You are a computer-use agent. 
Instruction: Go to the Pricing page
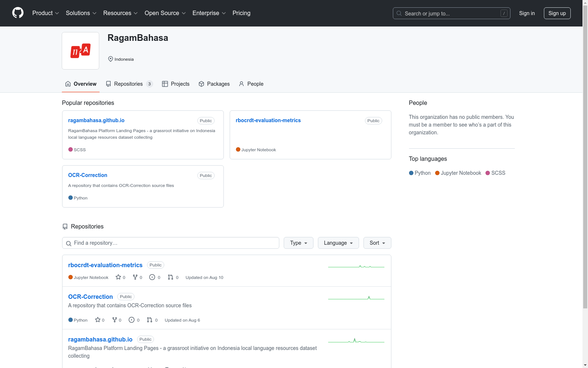241,13
